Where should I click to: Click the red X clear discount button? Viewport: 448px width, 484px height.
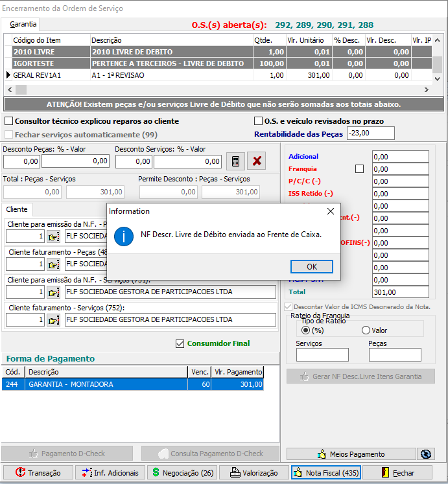coord(257,161)
